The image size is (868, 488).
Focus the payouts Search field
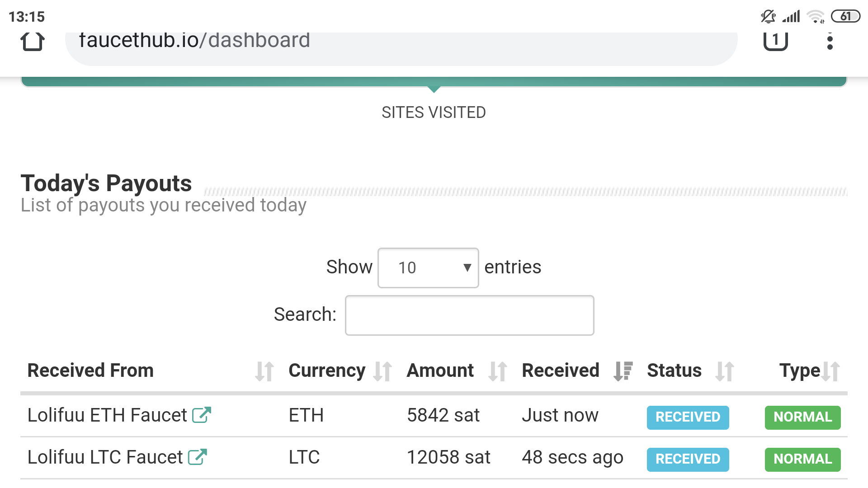click(x=469, y=315)
